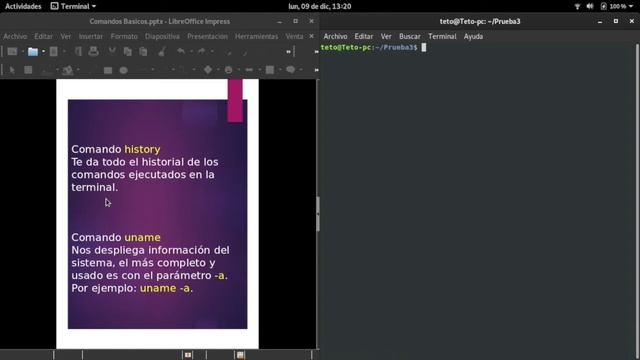Open the Terminal app menu in the top panel
Viewport: 640px width, 360px height.
click(73, 6)
